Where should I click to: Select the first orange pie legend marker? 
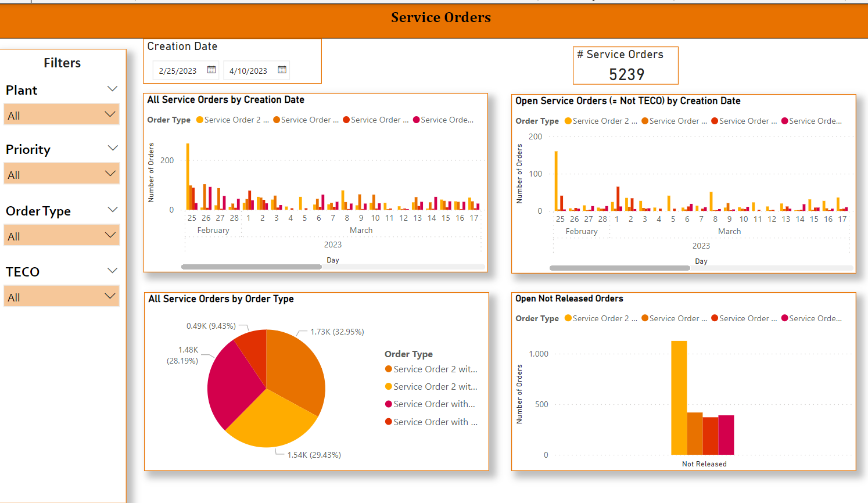pyautogui.click(x=389, y=369)
